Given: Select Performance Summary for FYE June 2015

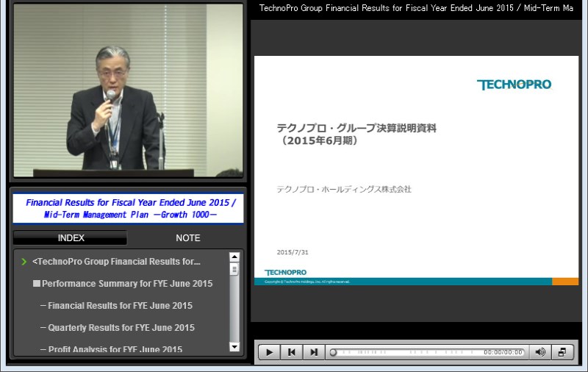Looking at the screenshot, I should pyautogui.click(x=127, y=284).
